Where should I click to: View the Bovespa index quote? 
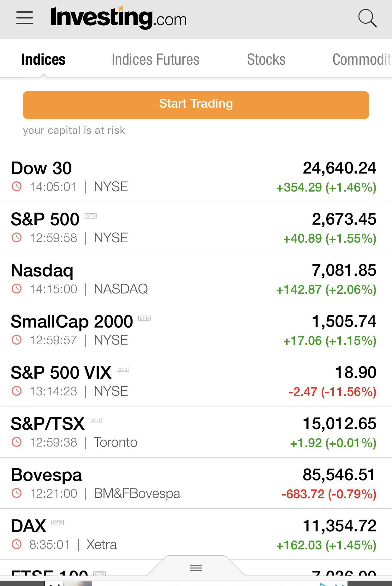(x=46, y=475)
